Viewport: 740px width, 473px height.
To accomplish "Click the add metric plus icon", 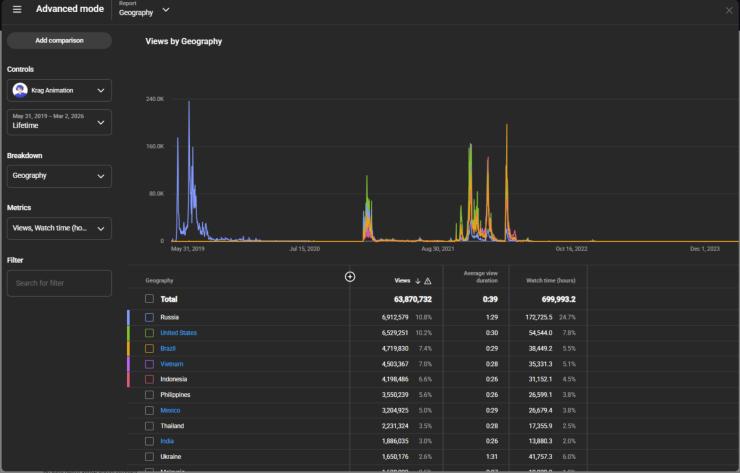I will pyautogui.click(x=350, y=277).
